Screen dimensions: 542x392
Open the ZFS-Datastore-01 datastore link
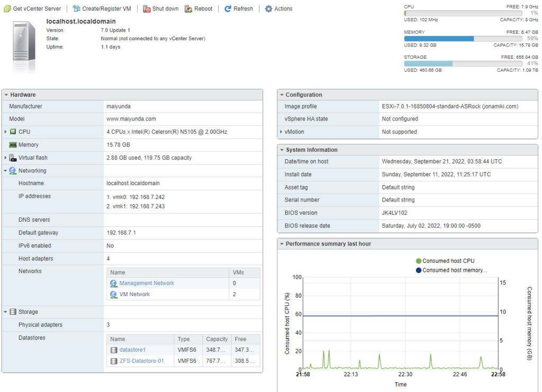coord(142,360)
